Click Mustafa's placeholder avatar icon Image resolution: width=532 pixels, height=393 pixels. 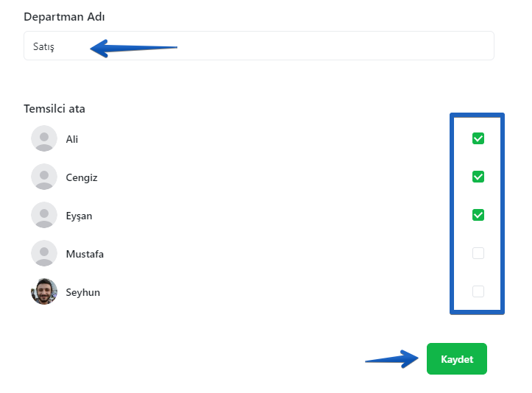44,253
